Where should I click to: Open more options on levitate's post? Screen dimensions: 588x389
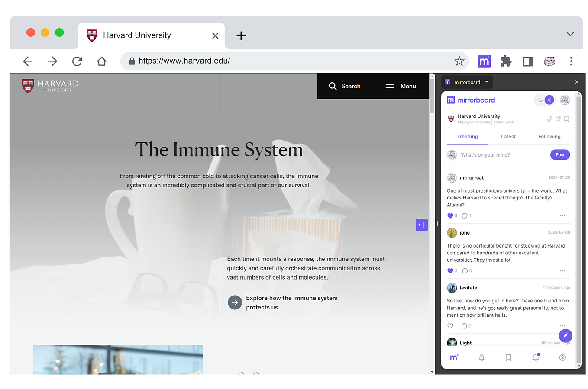pos(562,326)
